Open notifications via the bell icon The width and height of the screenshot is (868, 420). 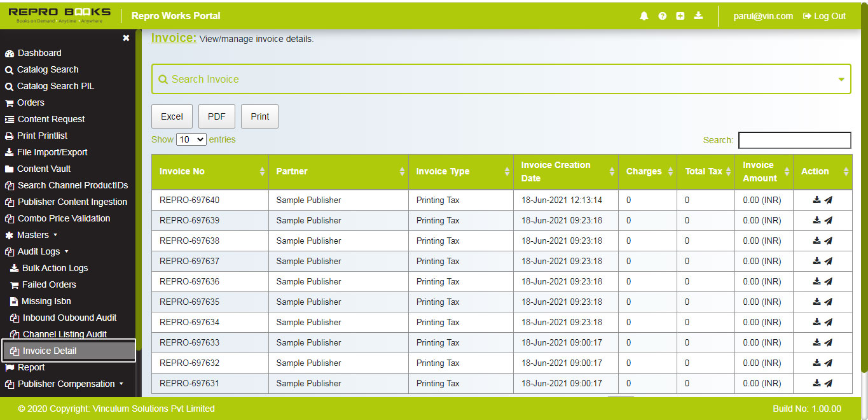coord(644,16)
